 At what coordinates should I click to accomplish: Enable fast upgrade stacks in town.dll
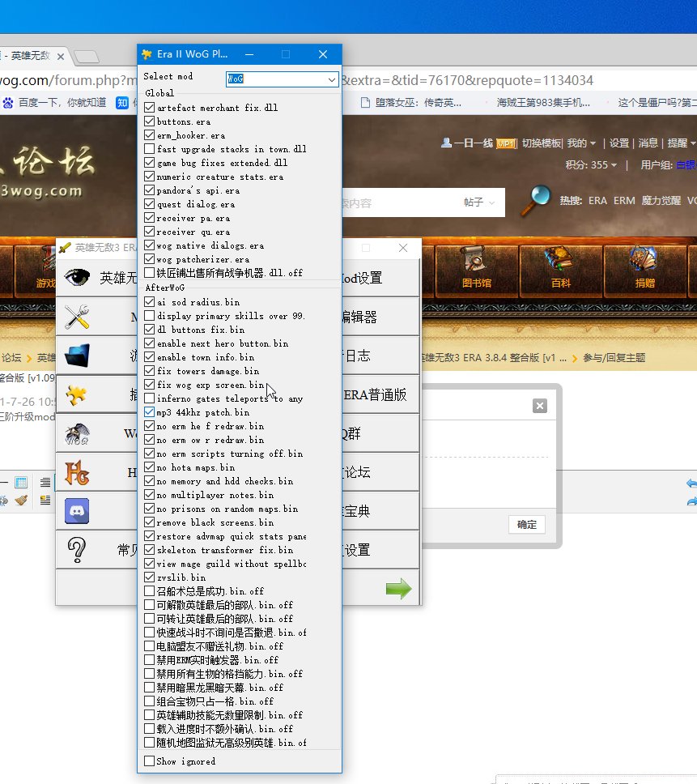pos(149,149)
